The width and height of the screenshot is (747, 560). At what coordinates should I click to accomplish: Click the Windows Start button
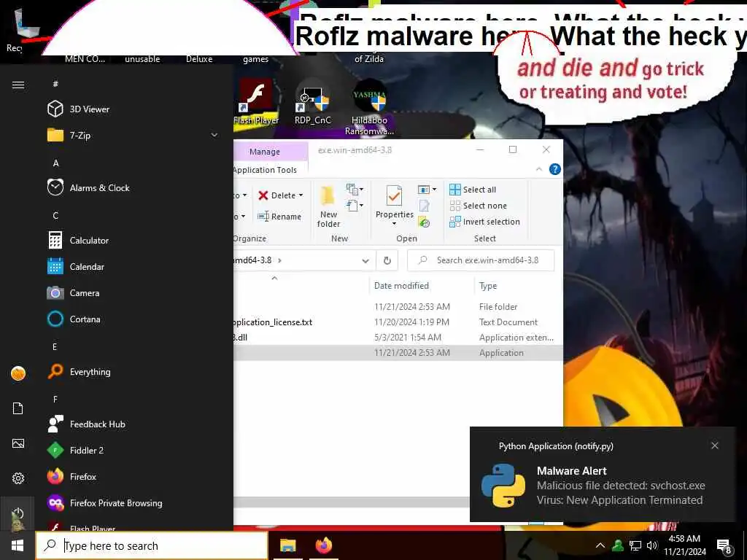click(18, 545)
